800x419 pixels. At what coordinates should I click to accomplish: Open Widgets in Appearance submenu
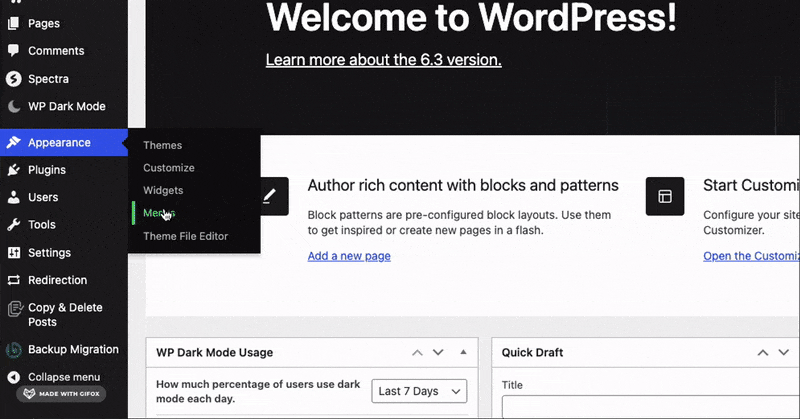[x=163, y=190]
